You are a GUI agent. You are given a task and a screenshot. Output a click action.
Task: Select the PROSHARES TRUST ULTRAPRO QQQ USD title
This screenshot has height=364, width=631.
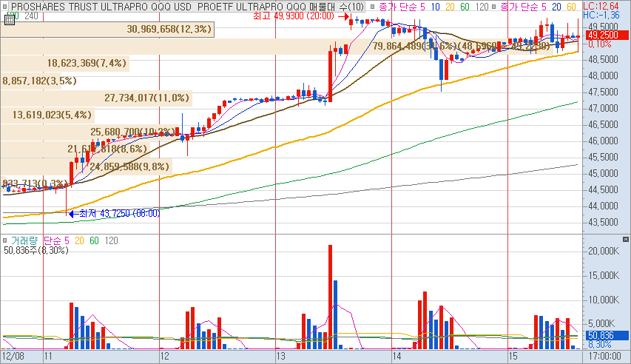click(x=101, y=7)
